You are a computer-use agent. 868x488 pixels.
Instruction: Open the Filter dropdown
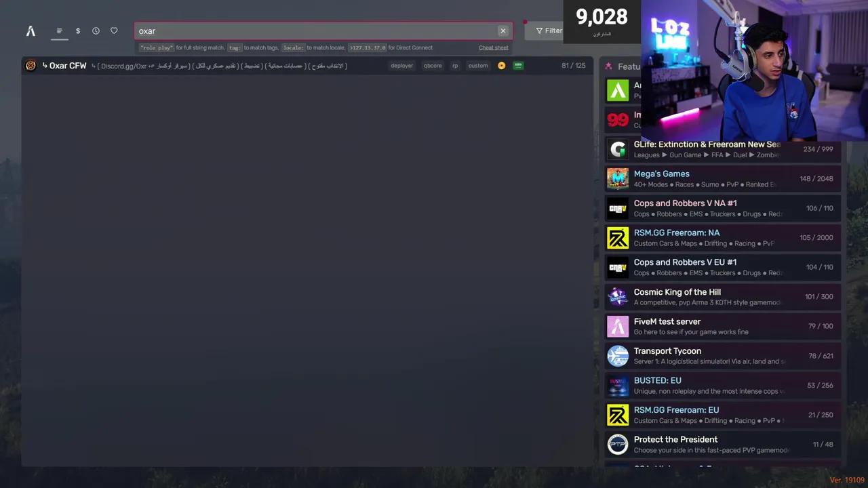coord(549,30)
